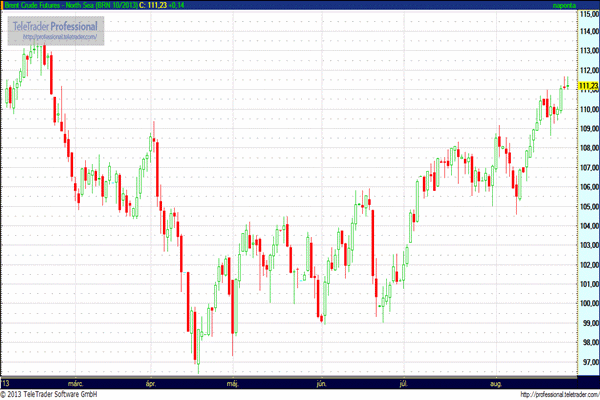The image size is (600, 400).
Task: Select the 'máj.' month on time axis
Action: coord(232,382)
